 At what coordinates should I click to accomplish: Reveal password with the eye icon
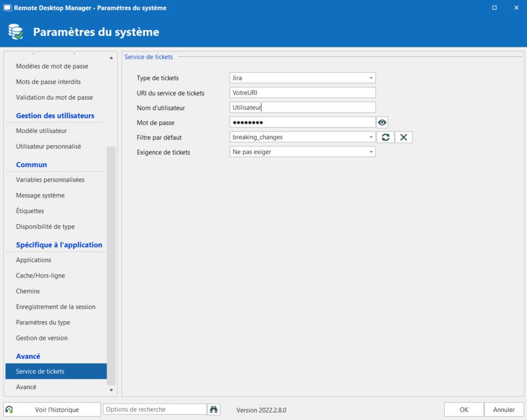(x=382, y=122)
